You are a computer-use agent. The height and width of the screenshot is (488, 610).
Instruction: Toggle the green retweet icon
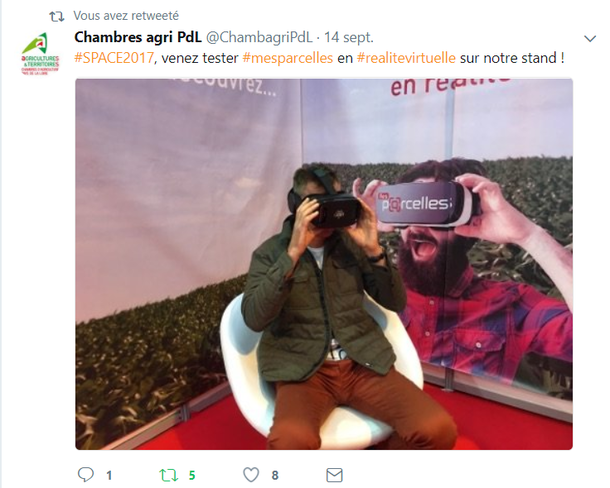(168, 475)
